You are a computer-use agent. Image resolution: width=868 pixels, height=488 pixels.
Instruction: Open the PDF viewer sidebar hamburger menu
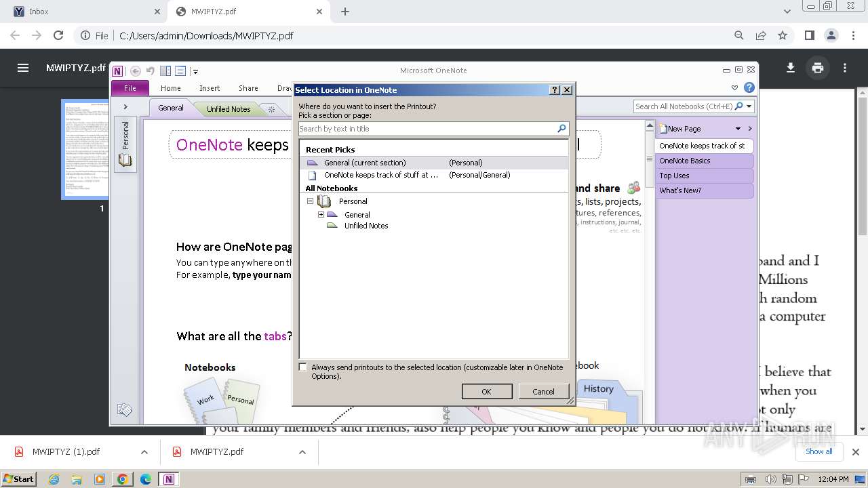tap(23, 68)
